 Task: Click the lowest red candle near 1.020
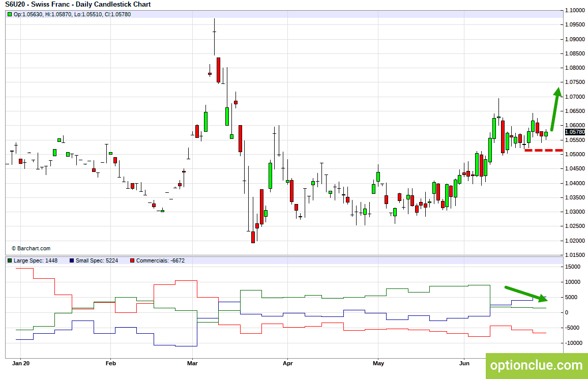[x=253, y=237]
